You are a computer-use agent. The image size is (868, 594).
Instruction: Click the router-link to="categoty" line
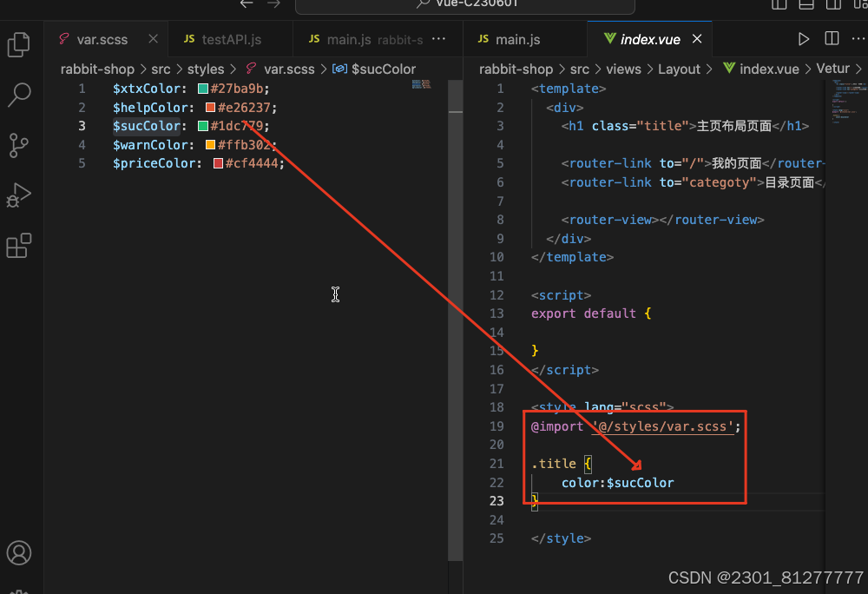[x=693, y=182]
